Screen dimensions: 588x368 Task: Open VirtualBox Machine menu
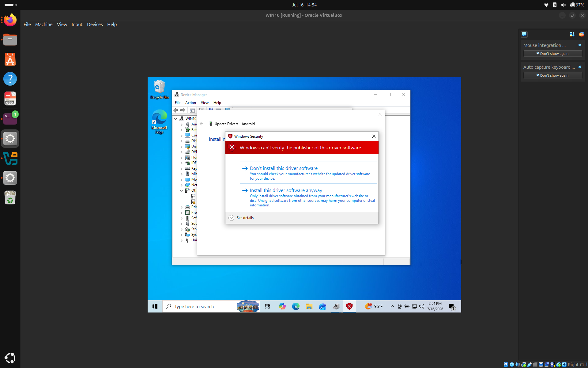pyautogui.click(x=44, y=25)
